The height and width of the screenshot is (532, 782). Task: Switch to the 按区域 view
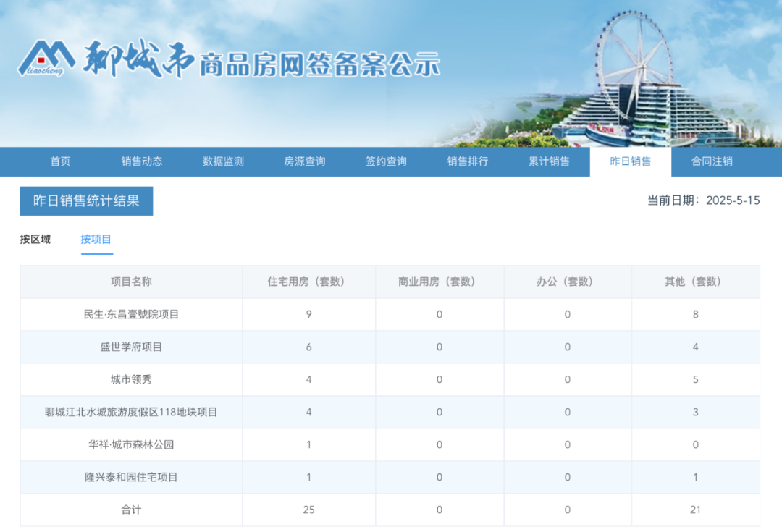[34, 239]
